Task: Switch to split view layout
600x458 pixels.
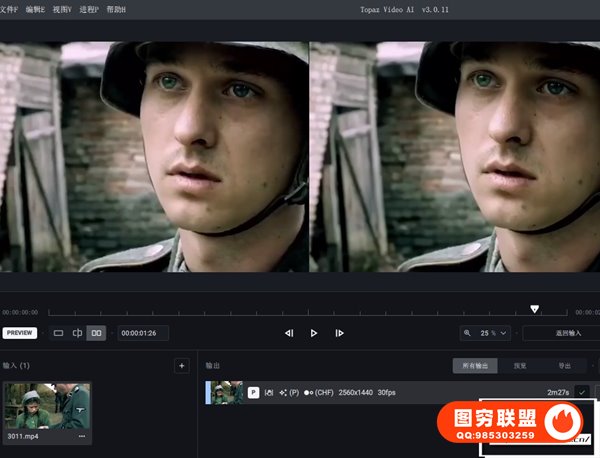Action: point(77,333)
